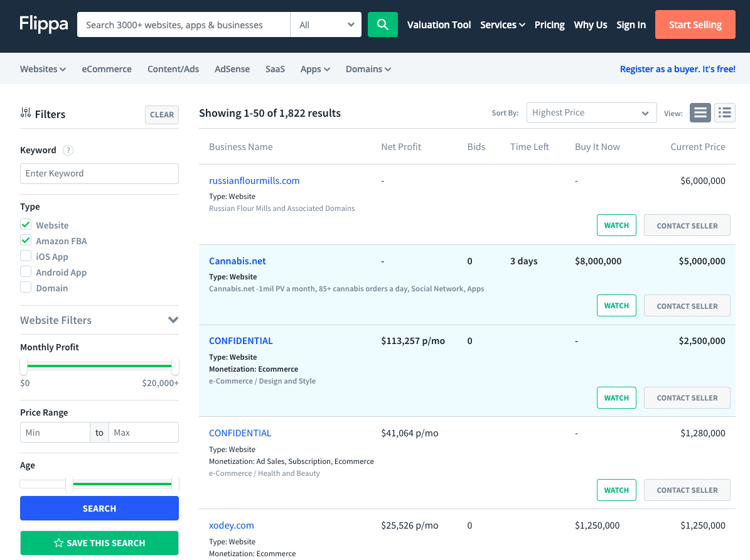This screenshot has height=560, width=750.
Task: Switch to the card list view icon
Action: [x=700, y=113]
